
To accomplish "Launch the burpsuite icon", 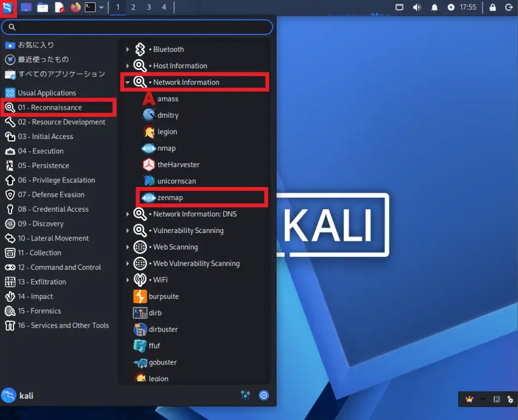I will (140, 297).
